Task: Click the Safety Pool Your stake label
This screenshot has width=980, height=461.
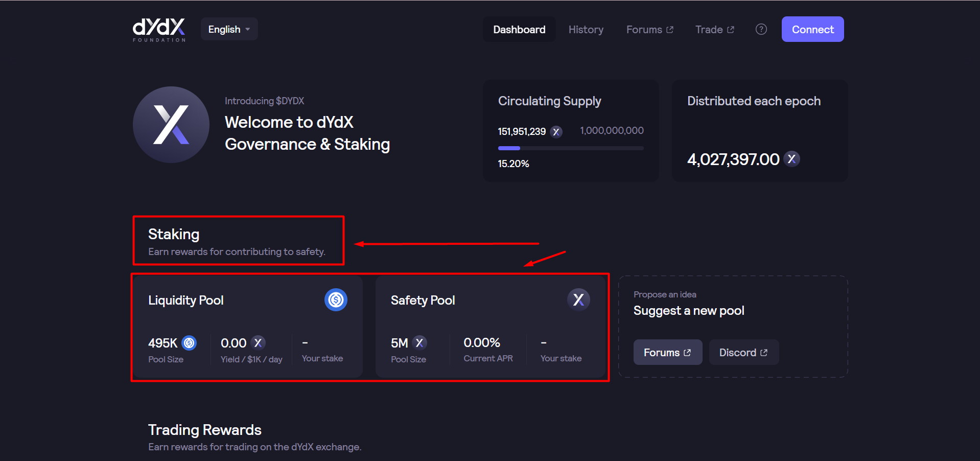Action: (x=561, y=358)
